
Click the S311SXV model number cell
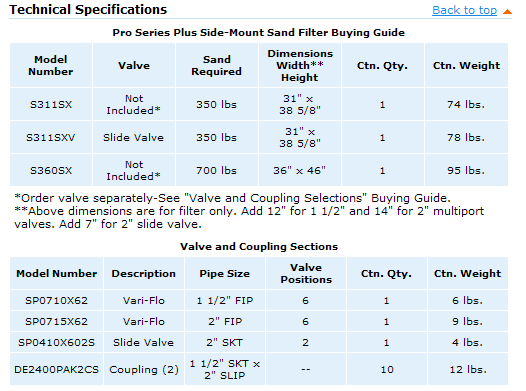pyautogui.click(x=51, y=137)
